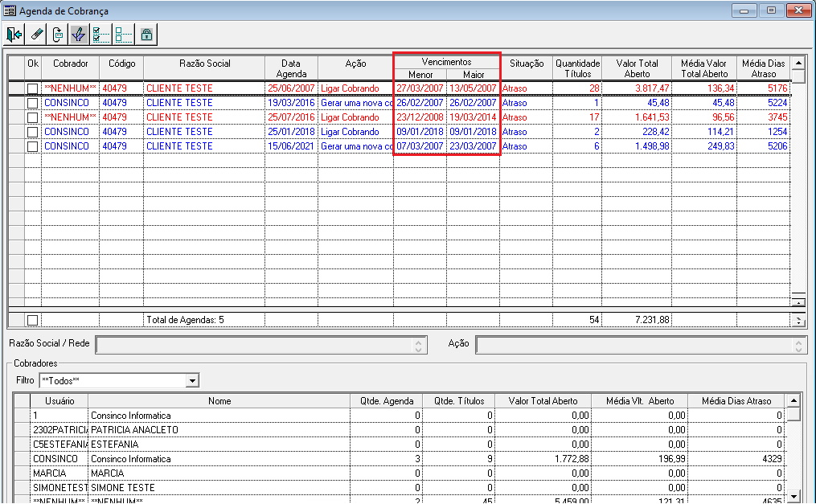The height and width of the screenshot is (504, 816).
Task: Tick Ok checkbox for agenda 25/01/2018
Action: [x=33, y=132]
